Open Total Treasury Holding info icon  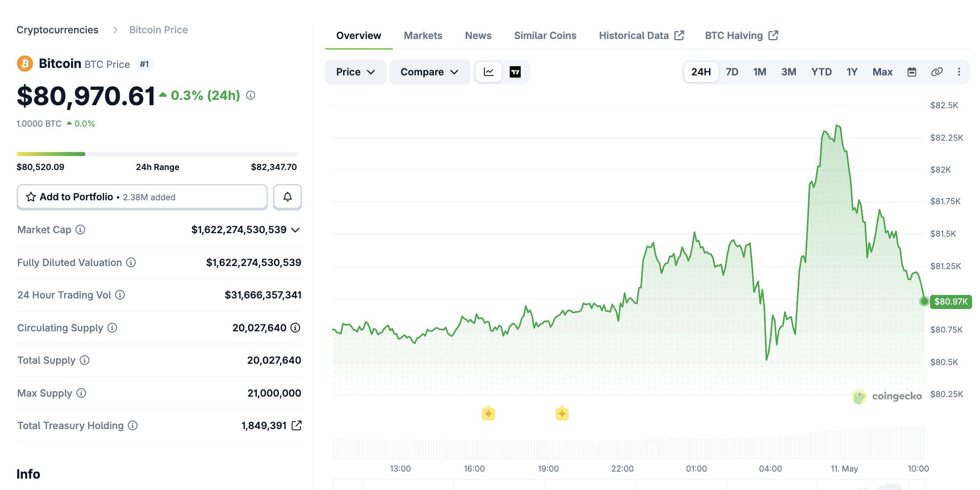pos(133,425)
